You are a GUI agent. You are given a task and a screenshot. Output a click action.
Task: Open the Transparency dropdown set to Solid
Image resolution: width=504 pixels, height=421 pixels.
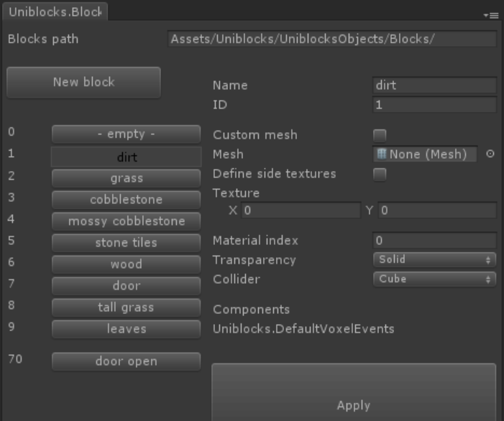(434, 259)
